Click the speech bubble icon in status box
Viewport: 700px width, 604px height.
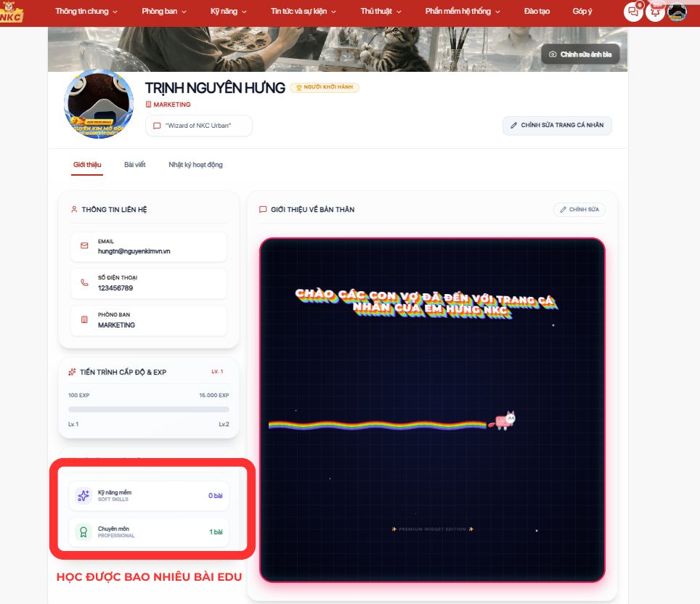pyautogui.click(x=157, y=126)
